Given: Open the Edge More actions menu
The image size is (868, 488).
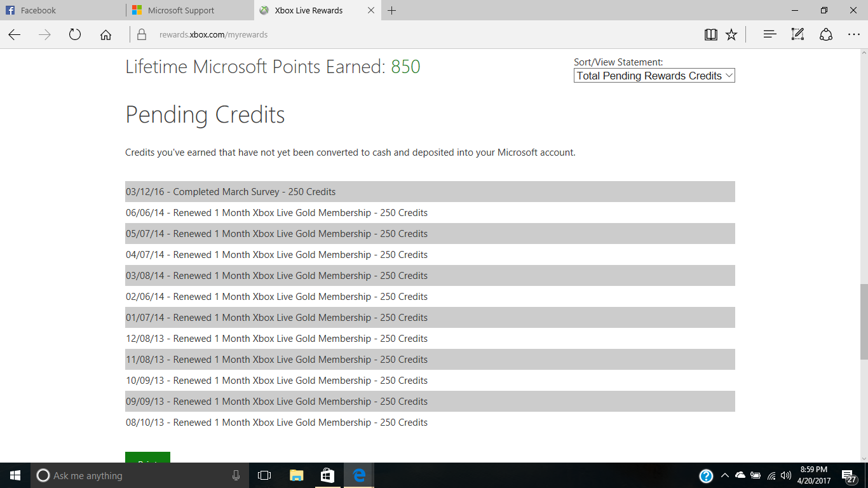Looking at the screenshot, I should (853, 35).
